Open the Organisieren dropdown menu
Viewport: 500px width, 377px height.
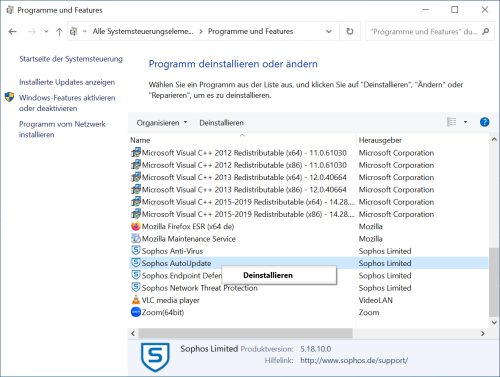[x=162, y=123]
